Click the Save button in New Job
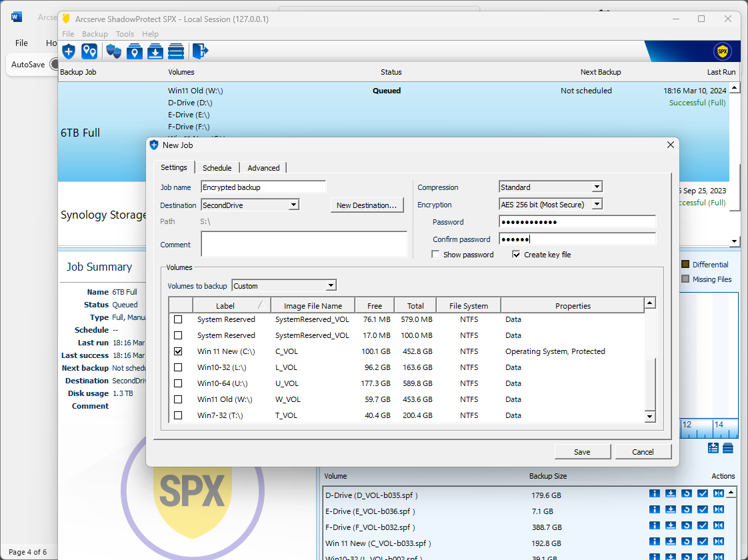Image resolution: width=748 pixels, height=560 pixels. point(582,452)
